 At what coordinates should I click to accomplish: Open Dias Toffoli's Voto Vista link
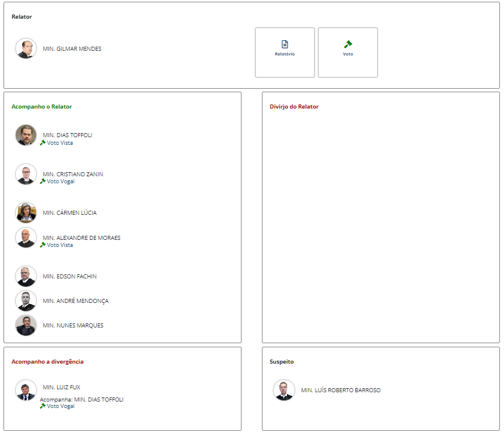60,143
